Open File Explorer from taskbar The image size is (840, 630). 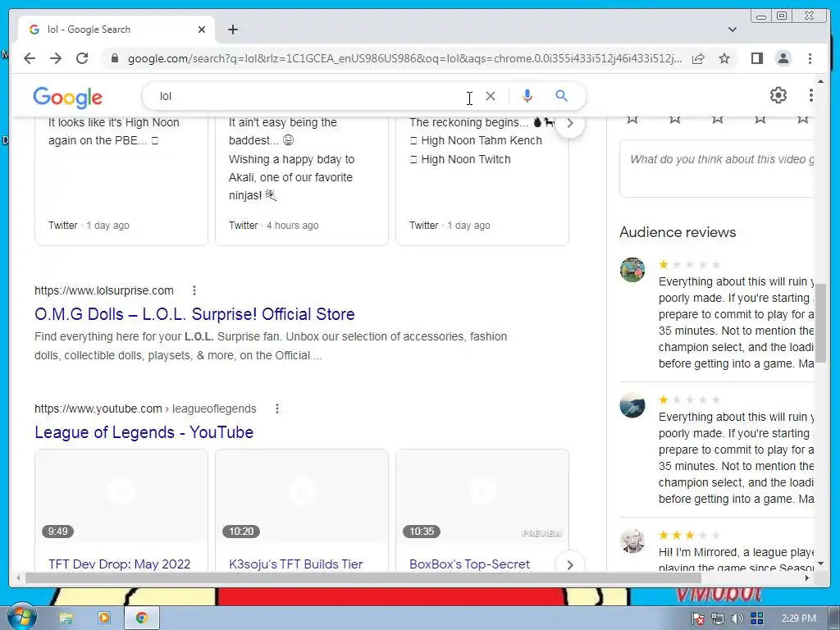[66, 619]
